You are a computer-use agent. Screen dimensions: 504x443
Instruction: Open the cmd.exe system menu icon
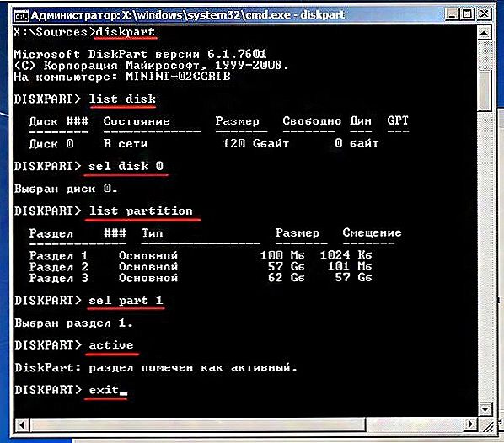(21, 16)
